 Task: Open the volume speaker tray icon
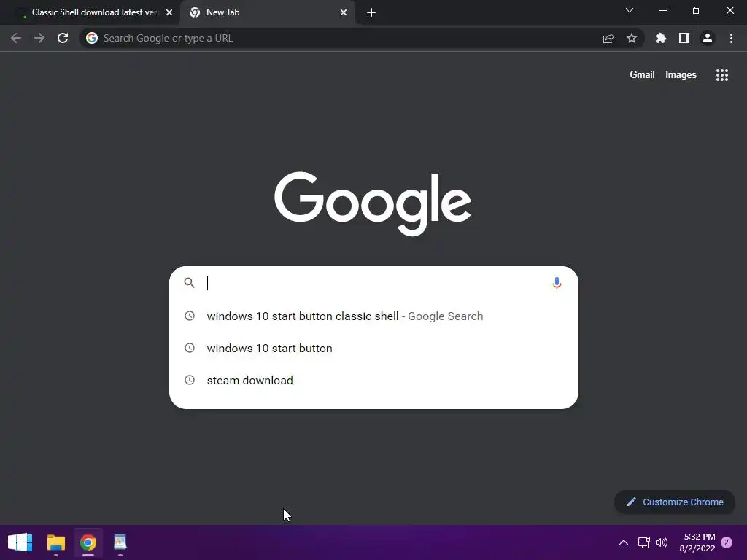[x=662, y=542]
